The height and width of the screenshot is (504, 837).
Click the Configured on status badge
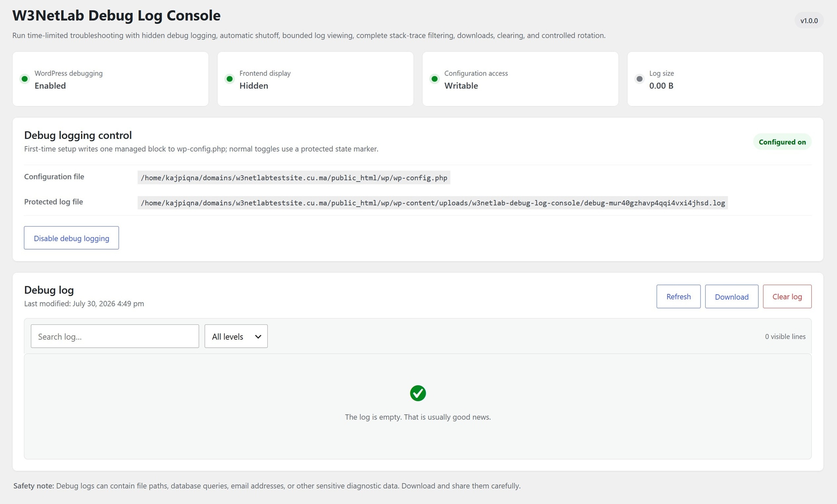tap(782, 142)
